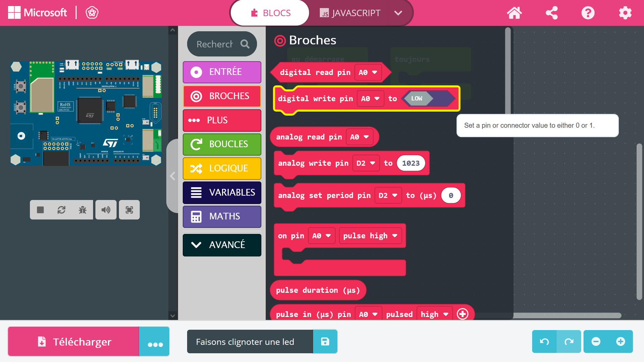Switch to the JAVASCRIPT tab

[x=350, y=13]
